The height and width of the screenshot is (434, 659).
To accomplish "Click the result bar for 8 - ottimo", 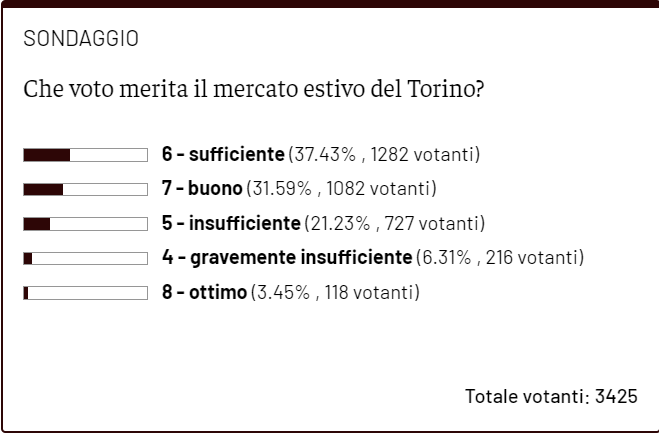I will click(x=85, y=293).
